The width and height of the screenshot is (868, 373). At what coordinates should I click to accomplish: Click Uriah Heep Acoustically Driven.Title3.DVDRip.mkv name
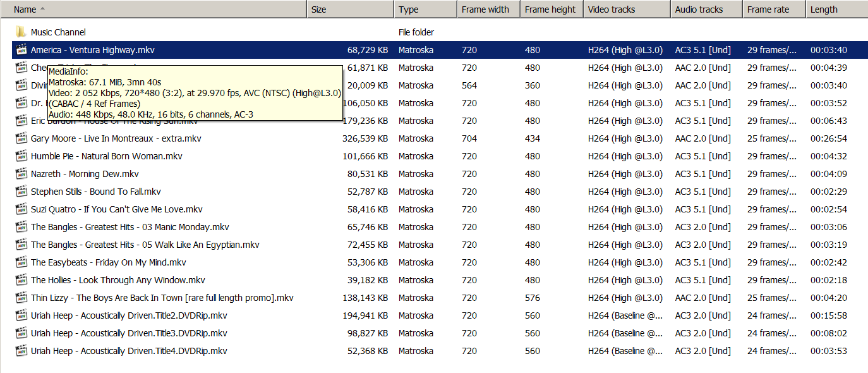129,333
